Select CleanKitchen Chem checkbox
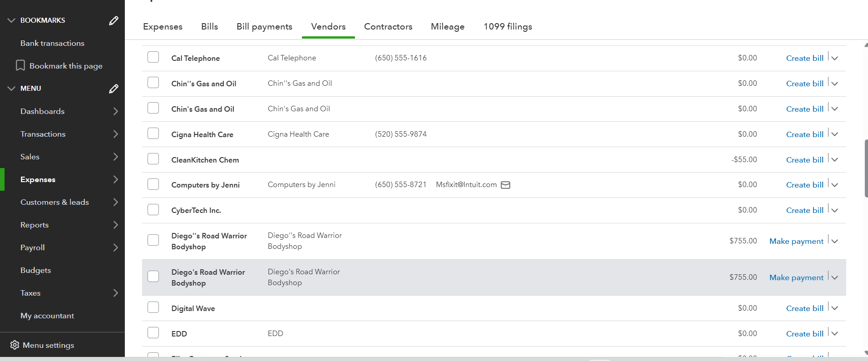The image size is (868, 361). (153, 159)
